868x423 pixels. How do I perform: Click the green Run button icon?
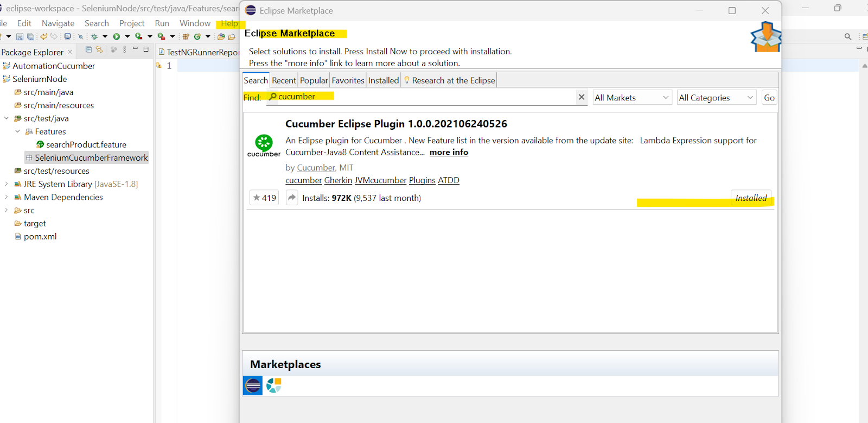coord(116,36)
